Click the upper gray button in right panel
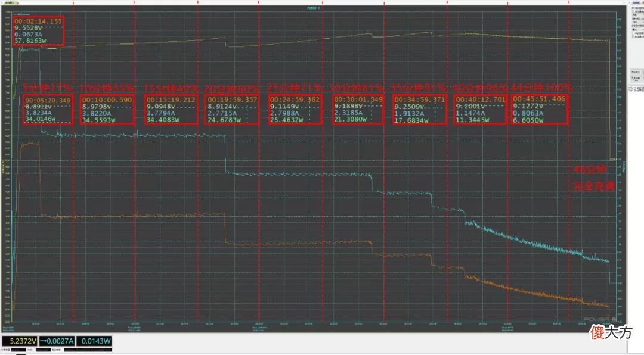Image resolution: width=644 pixels, height=355 pixels. pos(636,72)
